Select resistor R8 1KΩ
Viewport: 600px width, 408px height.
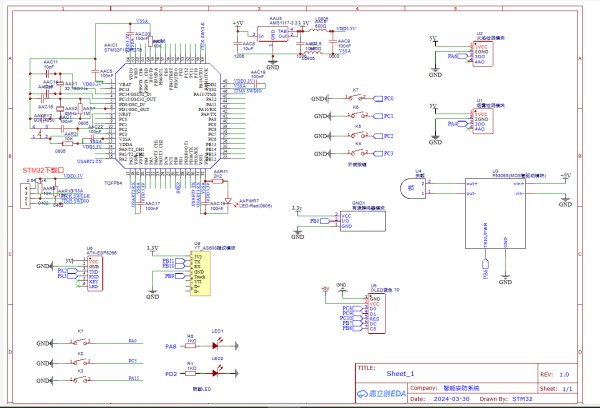point(190,346)
